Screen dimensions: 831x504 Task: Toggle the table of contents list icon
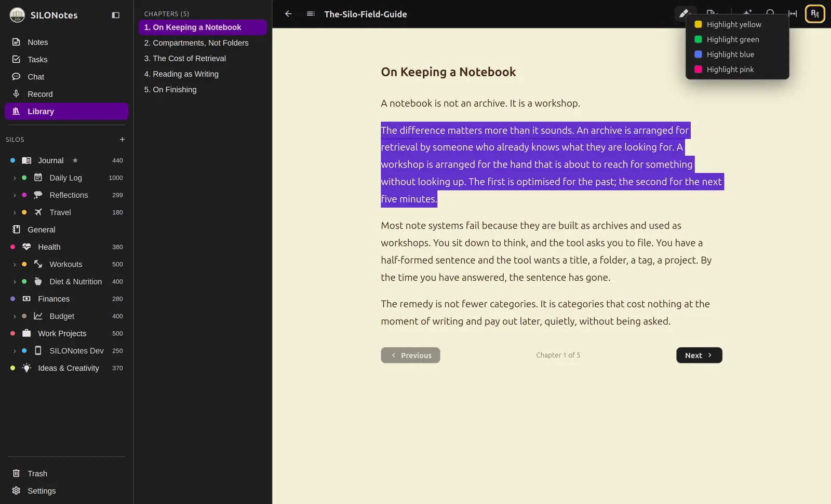pyautogui.click(x=311, y=14)
